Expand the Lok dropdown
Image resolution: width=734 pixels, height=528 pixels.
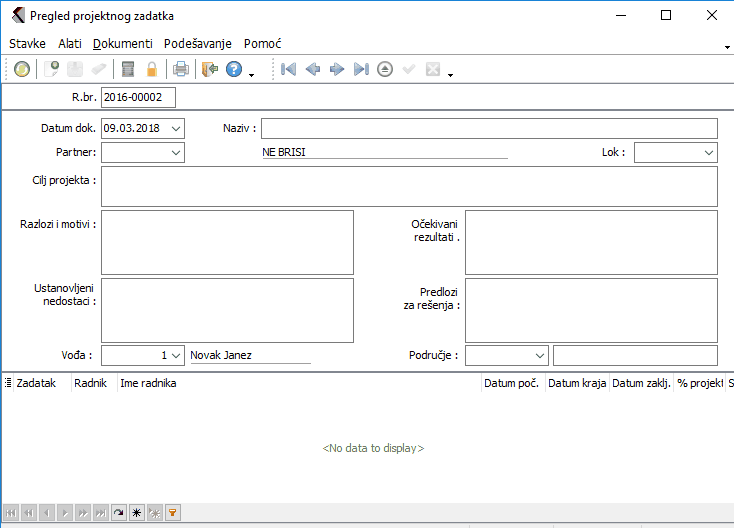point(709,152)
